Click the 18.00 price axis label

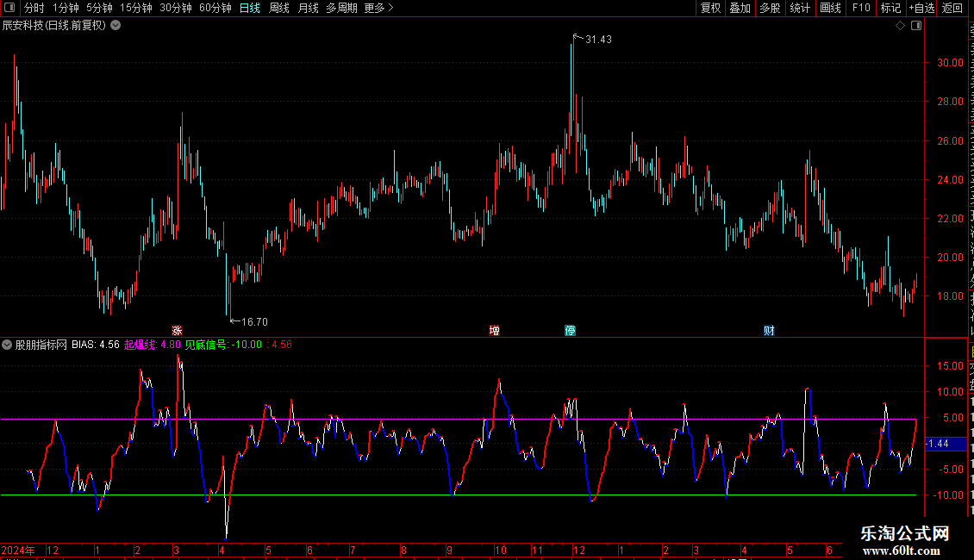click(951, 296)
